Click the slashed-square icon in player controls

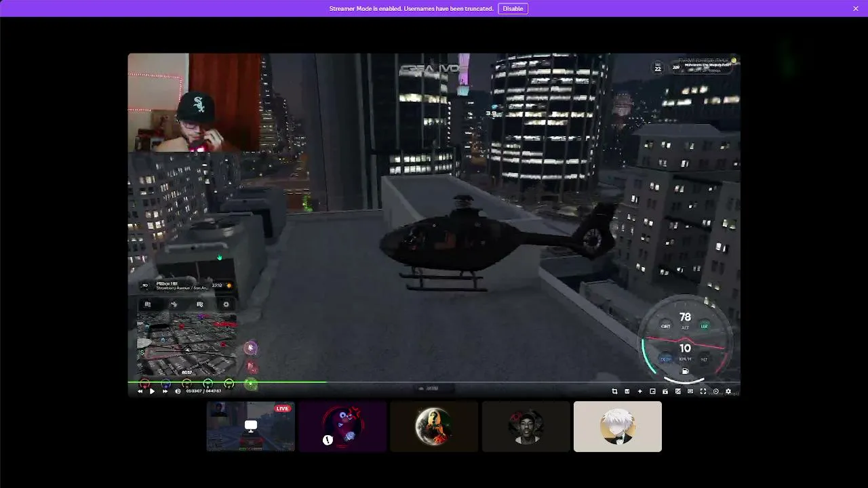[678, 391]
